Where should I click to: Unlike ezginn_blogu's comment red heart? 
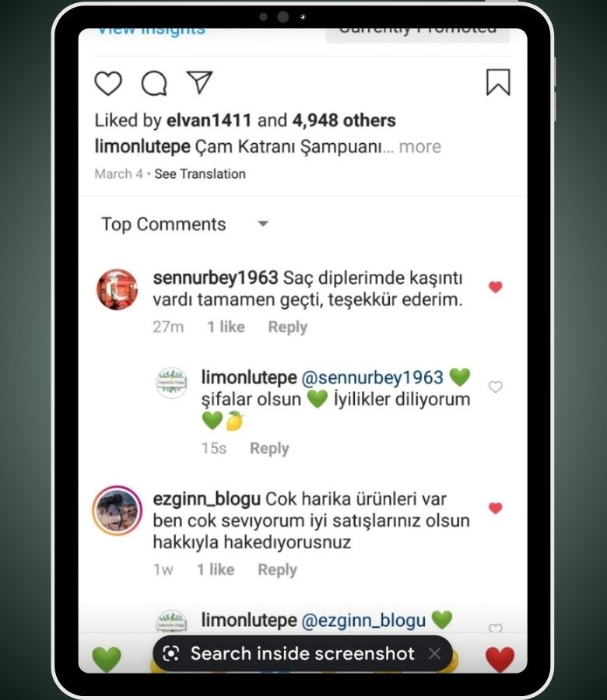496,508
